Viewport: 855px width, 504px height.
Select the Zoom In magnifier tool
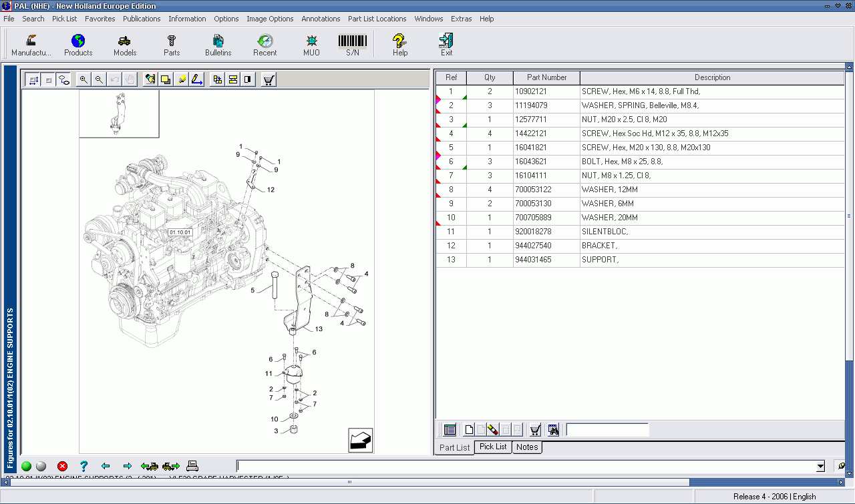(83, 79)
